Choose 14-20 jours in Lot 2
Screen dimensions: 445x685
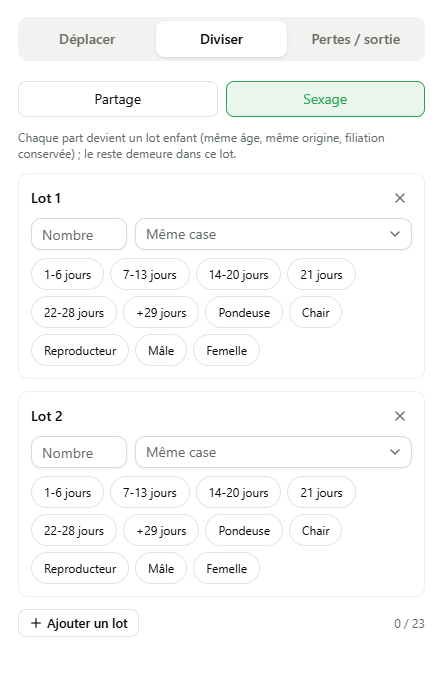click(238, 492)
